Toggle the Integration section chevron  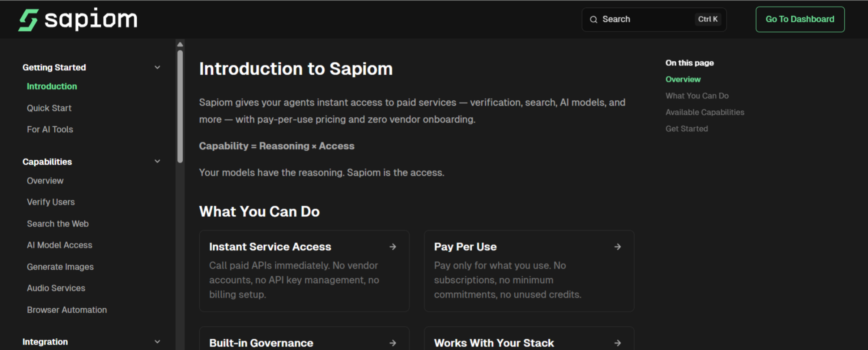tap(158, 342)
